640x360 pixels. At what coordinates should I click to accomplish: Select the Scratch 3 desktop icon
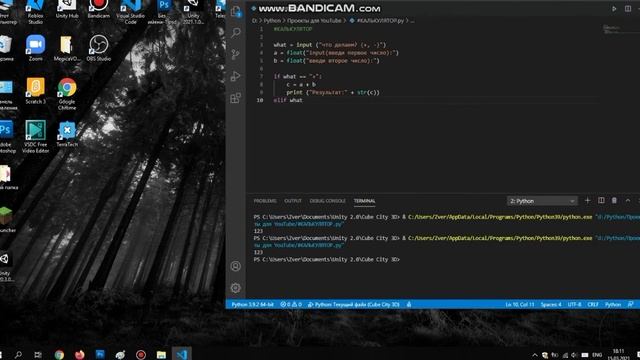36,91
